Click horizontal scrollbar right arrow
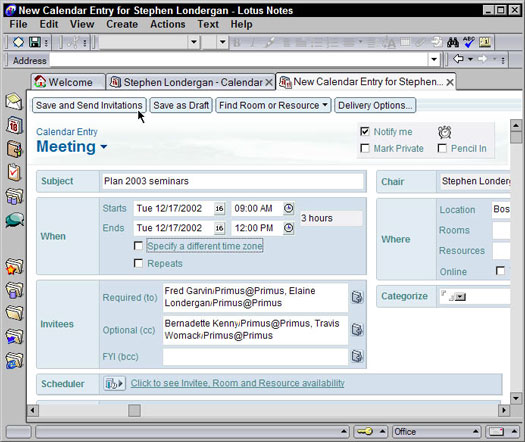This screenshot has height=442, width=525. 504,411
